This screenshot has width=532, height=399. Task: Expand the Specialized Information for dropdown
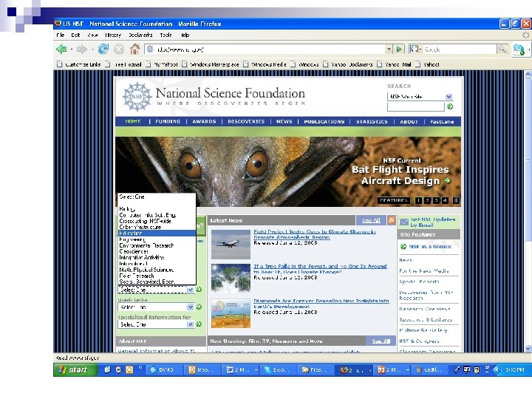click(x=191, y=324)
